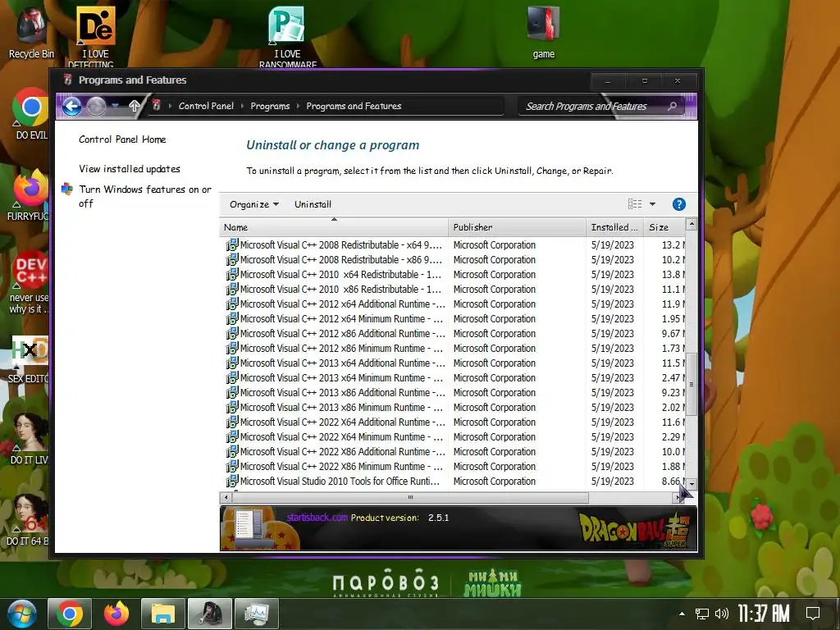Expand breadcrumb arrow after Programs
Viewport: 840px width, 630px height.
(x=299, y=106)
